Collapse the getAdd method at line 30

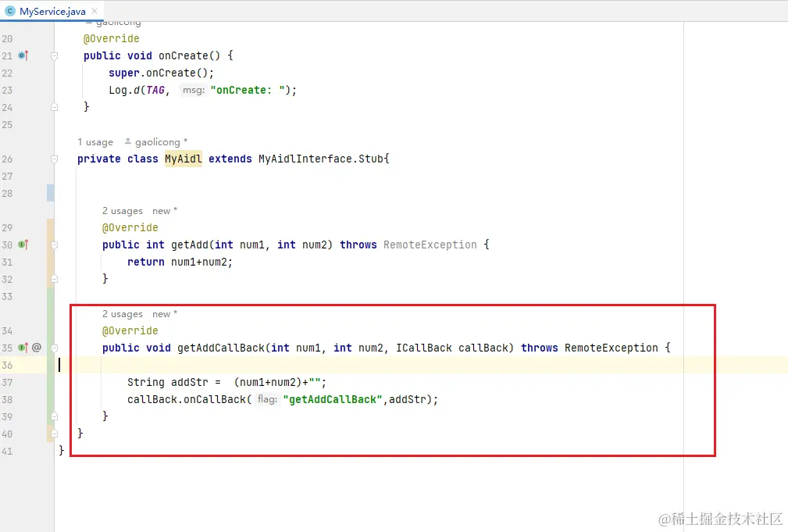54,245
